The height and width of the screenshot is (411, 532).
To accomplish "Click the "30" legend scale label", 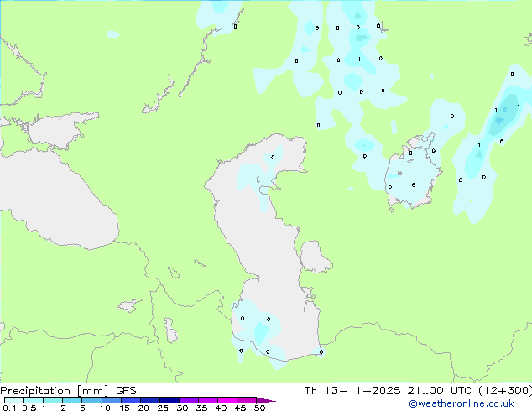I will tap(182, 408).
